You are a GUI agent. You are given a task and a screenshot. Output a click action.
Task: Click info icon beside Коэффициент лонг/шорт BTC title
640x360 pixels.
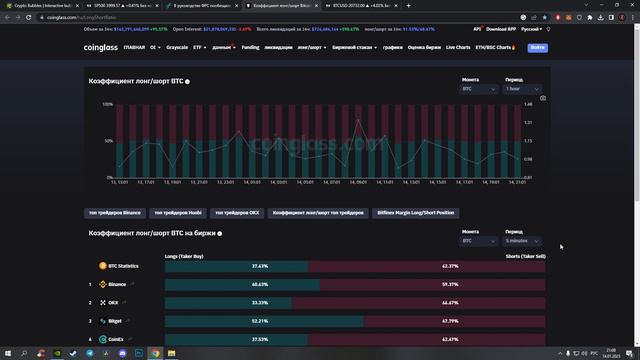[187, 82]
